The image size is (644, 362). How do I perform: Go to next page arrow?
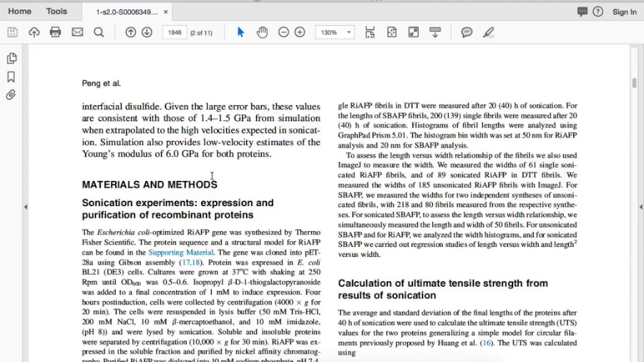click(x=147, y=32)
